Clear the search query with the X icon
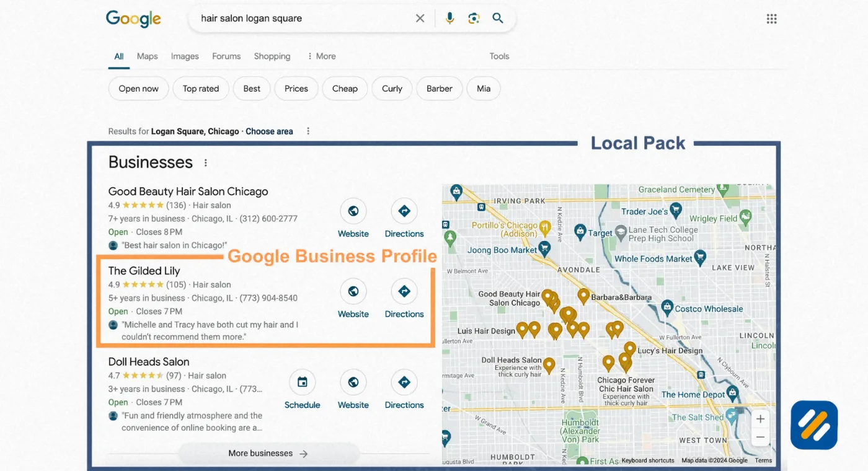Screen dimensions: 868x471 pyautogui.click(x=420, y=19)
